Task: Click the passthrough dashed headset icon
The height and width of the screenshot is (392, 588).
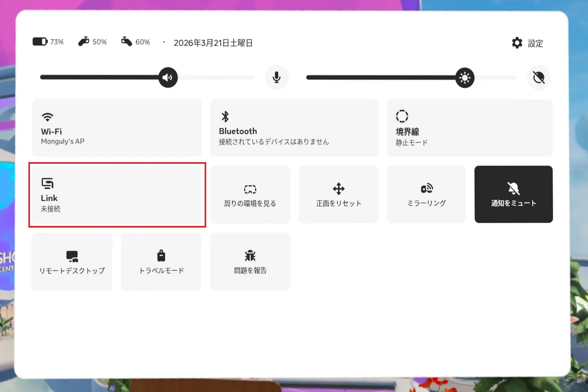Action: click(x=250, y=189)
